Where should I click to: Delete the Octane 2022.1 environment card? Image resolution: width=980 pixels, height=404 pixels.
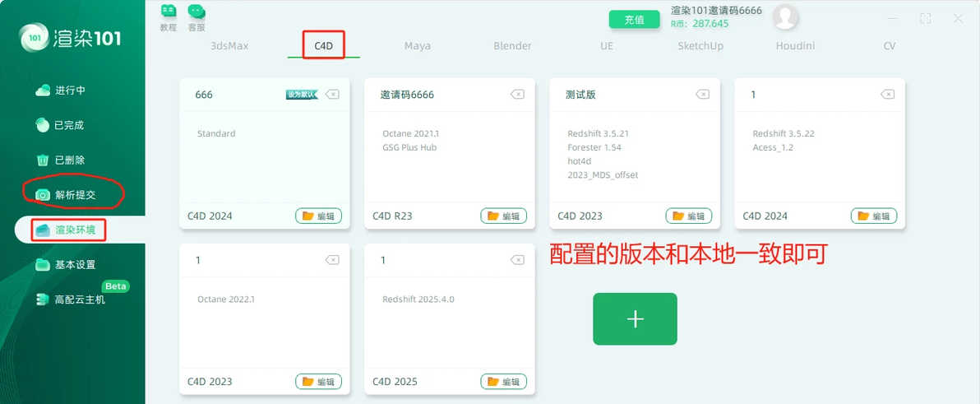coord(332,260)
